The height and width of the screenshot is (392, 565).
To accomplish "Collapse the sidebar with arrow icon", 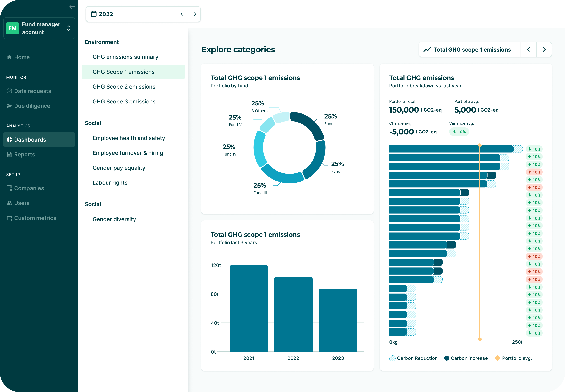I will point(72,7).
